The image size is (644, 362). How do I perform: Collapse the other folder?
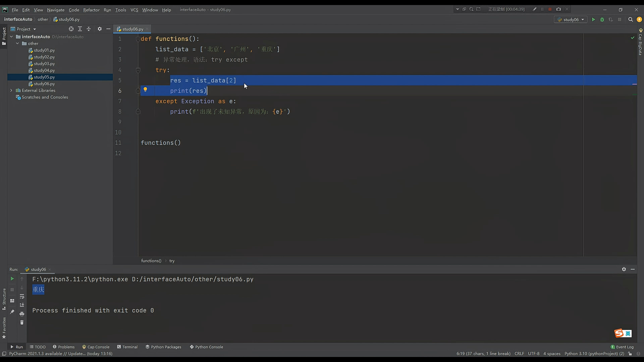[x=17, y=43]
